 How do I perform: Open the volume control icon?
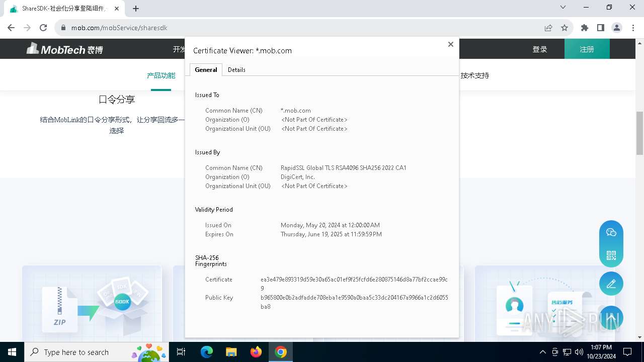click(x=579, y=352)
